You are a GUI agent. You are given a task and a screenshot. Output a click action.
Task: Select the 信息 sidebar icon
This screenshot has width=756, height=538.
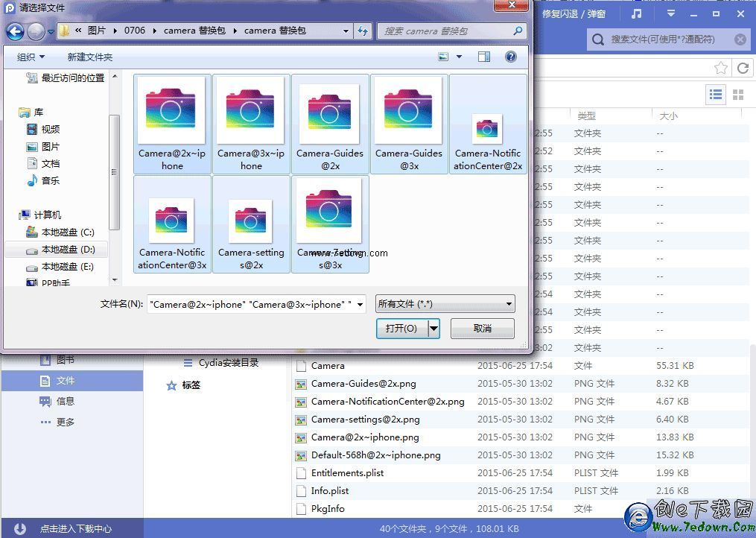click(45, 401)
